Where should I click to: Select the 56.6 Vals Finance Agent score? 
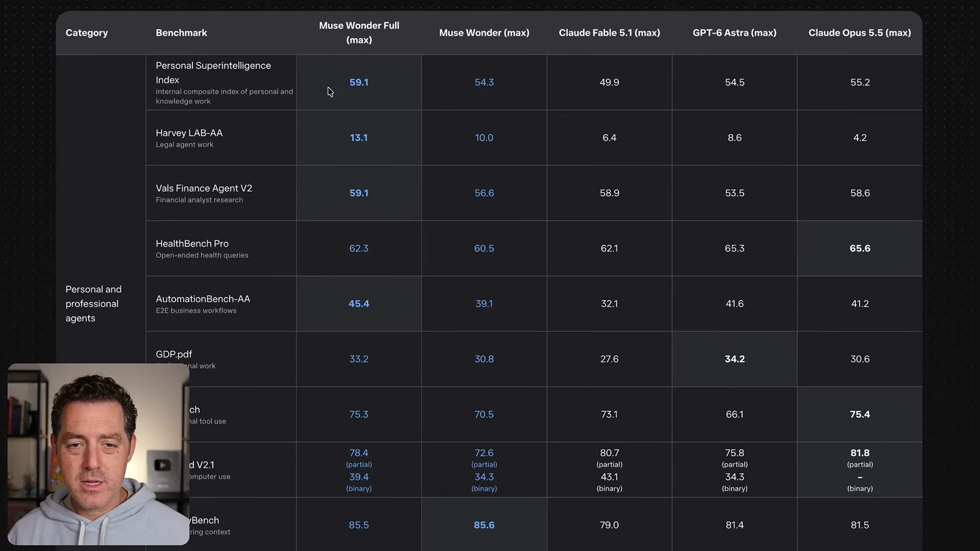[484, 193]
